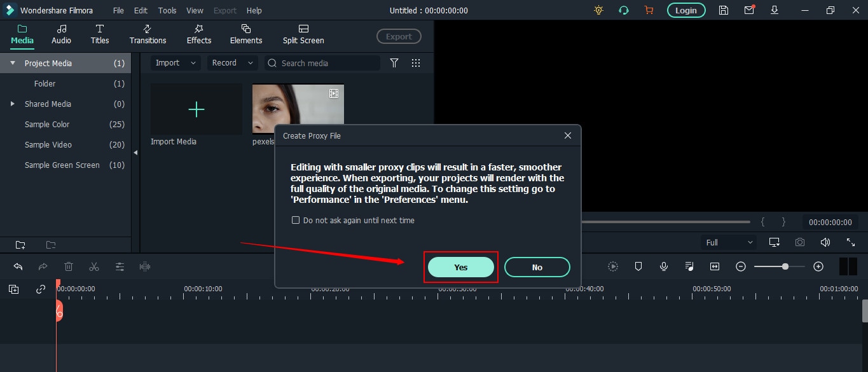
Task: Open the adjust sliders edit icon
Action: pyautogui.click(x=120, y=267)
